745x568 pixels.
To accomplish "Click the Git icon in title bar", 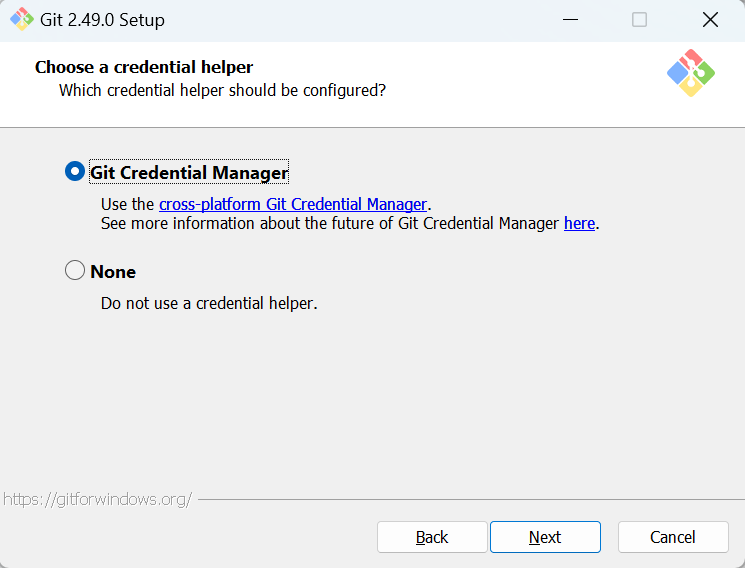I will (22, 19).
